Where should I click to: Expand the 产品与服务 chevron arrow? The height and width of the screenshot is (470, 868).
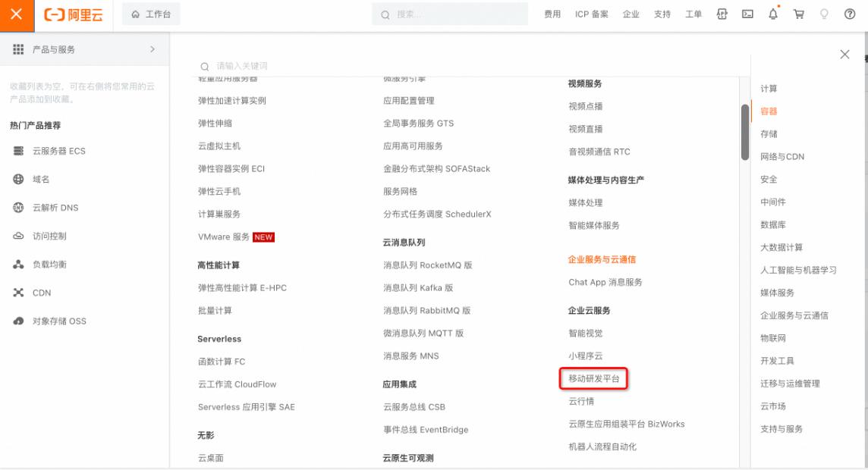(x=153, y=49)
